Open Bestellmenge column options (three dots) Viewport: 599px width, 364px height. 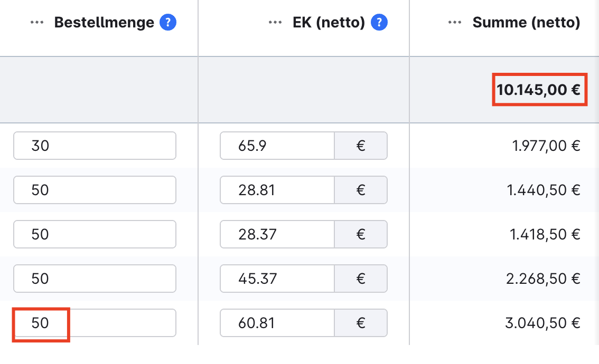[37, 23]
